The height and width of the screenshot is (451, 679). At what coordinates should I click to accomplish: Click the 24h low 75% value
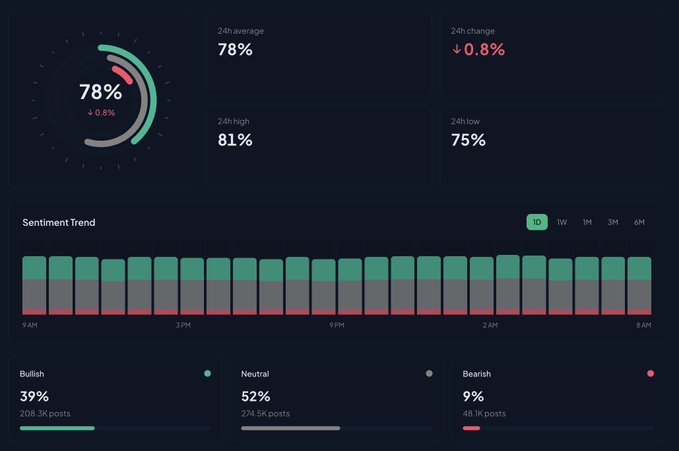coord(468,140)
